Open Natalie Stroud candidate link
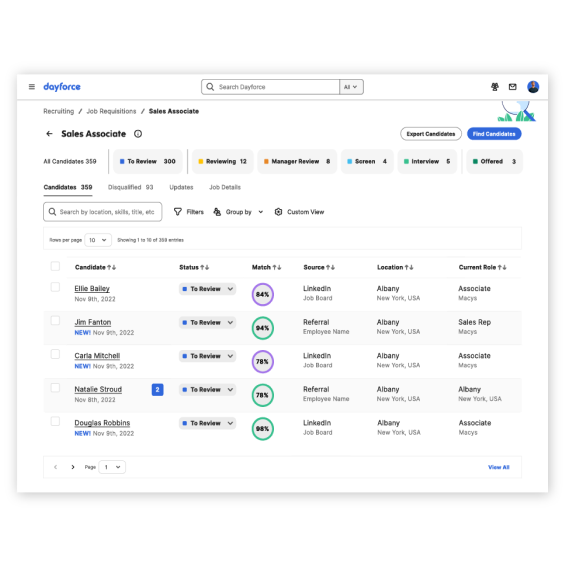This screenshot has width=569, height=568. [98, 389]
